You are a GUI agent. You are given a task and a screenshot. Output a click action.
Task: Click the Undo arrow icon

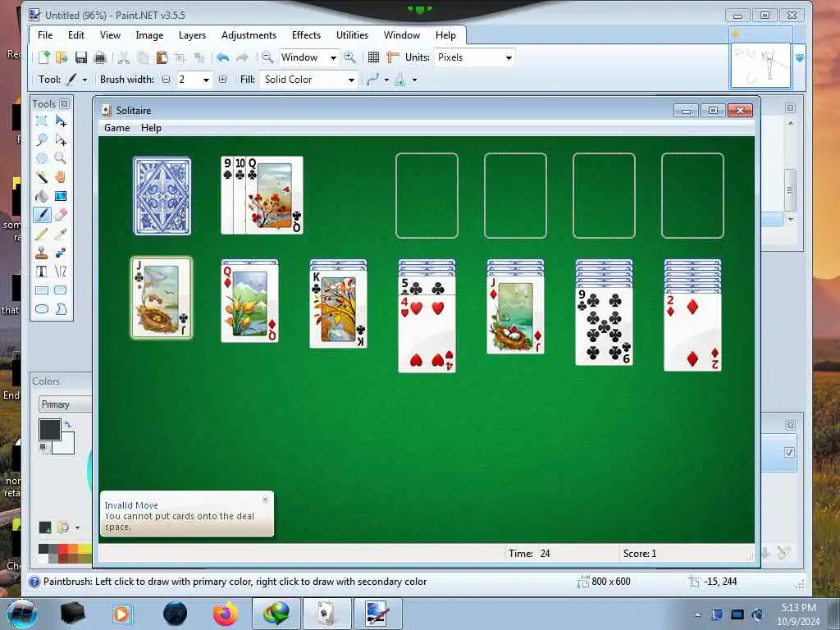tap(223, 57)
